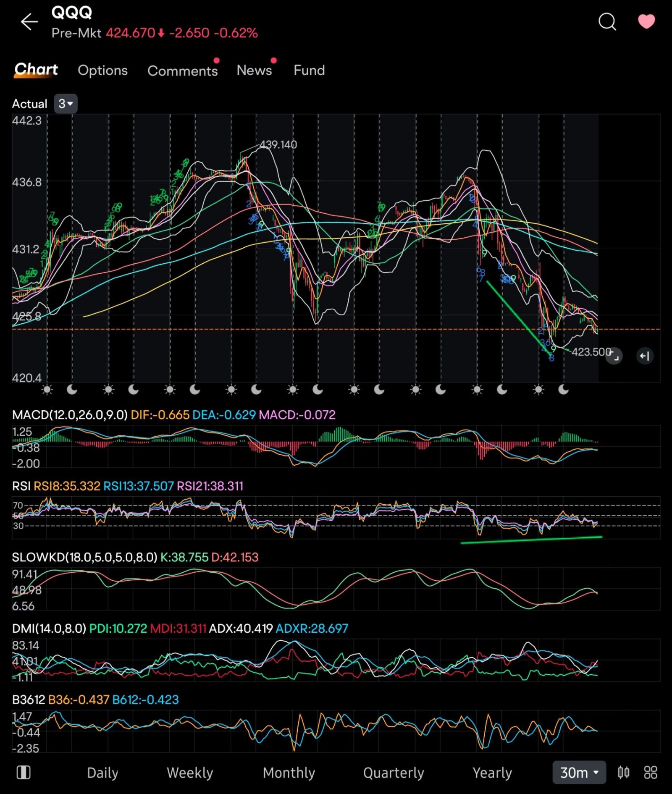Select the Quarterly timeframe
Image resolution: width=672 pixels, height=794 pixels.
pyautogui.click(x=394, y=773)
